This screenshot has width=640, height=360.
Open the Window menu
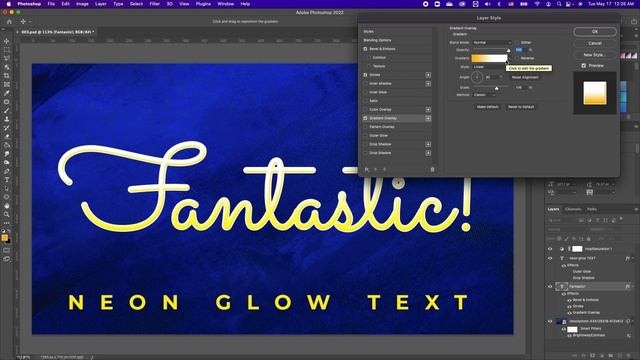click(225, 4)
